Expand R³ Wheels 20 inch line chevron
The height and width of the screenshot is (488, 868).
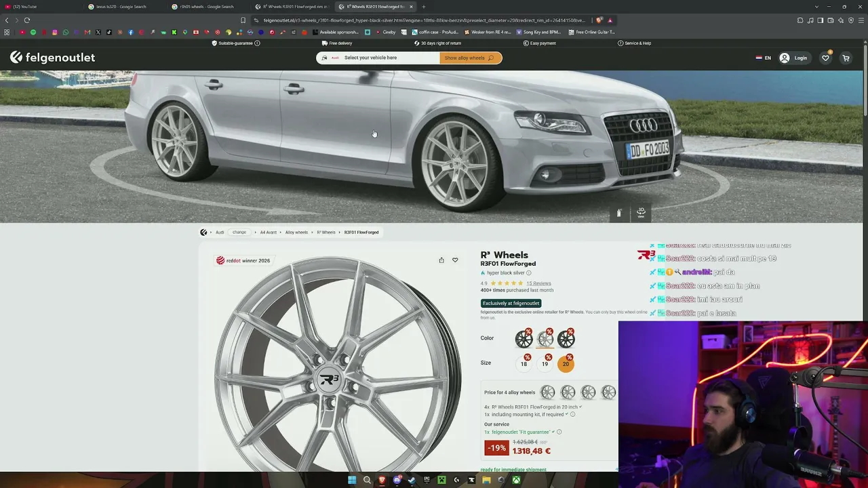pos(580,407)
